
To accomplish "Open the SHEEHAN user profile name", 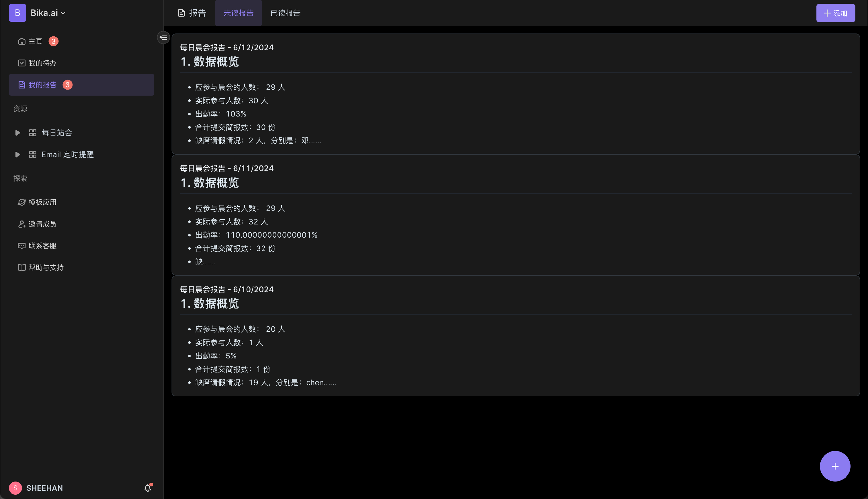I will point(45,488).
